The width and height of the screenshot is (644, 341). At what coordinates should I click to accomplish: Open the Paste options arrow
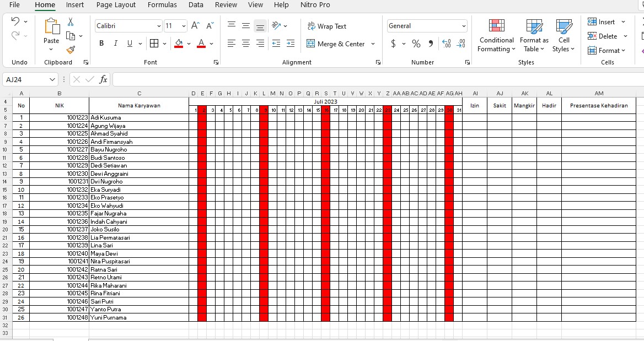pyautogui.click(x=51, y=50)
